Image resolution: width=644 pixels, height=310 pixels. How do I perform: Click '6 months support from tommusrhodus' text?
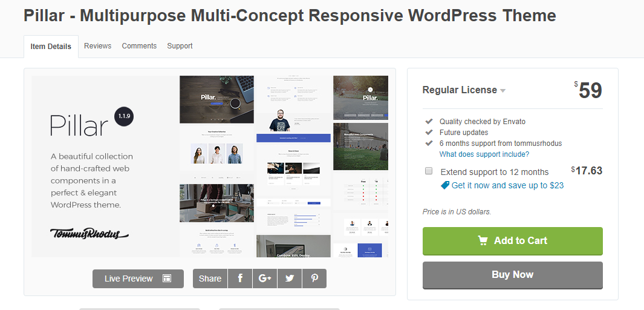501,143
